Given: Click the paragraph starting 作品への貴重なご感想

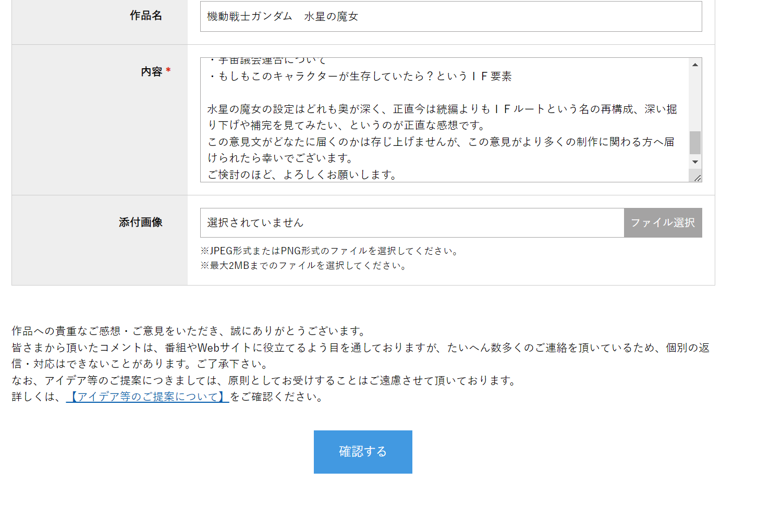Looking at the screenshot, I should [190, 331].
